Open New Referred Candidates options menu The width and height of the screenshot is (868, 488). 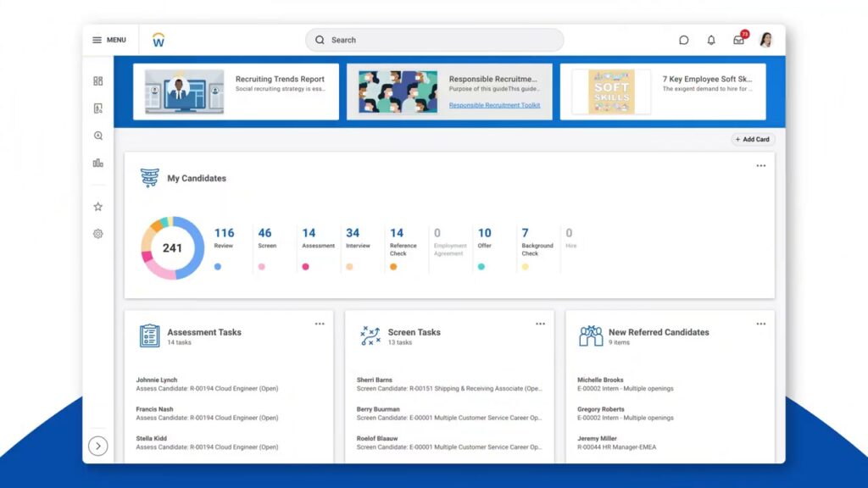[x=761, y=324]
